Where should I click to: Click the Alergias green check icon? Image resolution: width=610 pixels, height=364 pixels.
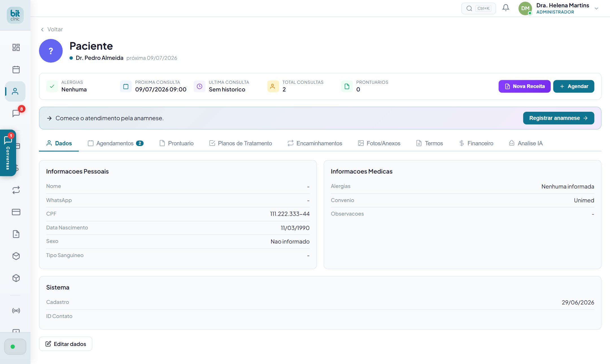[x=52, y=86]
